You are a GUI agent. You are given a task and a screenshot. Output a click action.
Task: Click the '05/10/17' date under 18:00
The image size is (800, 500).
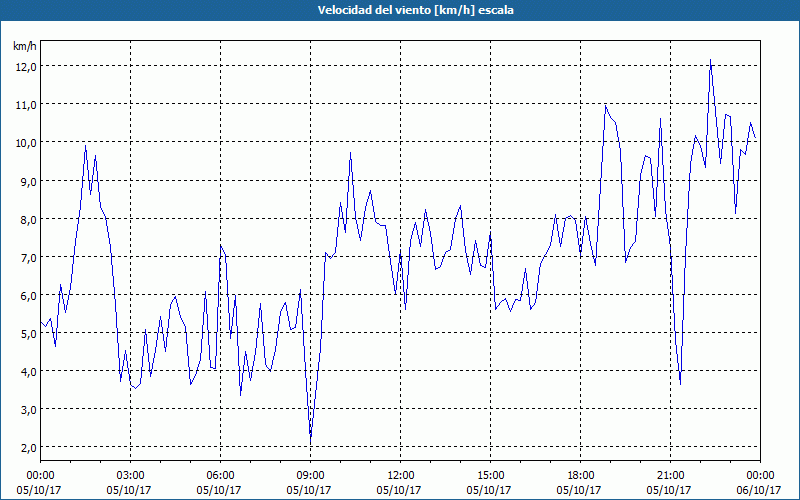tap(579, 490)
